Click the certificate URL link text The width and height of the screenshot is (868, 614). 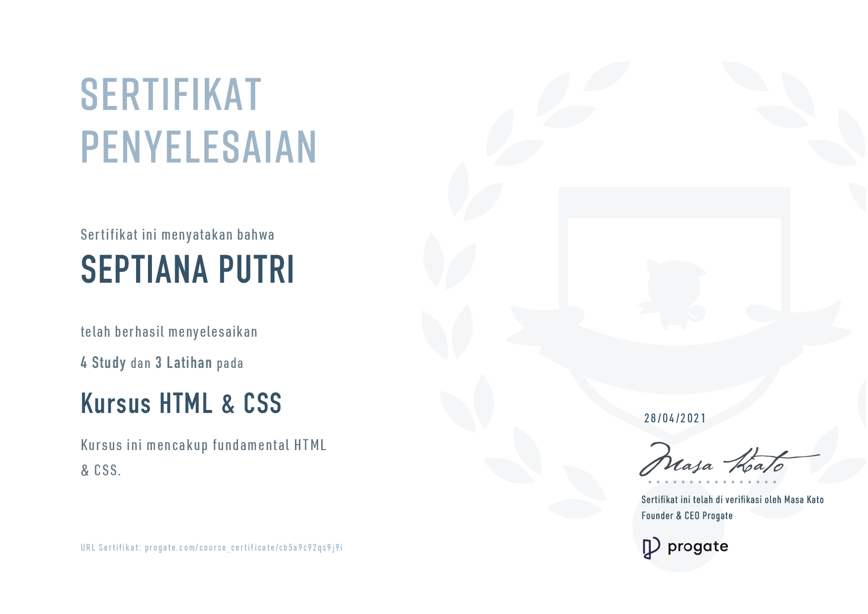click(x=212, y=548)
